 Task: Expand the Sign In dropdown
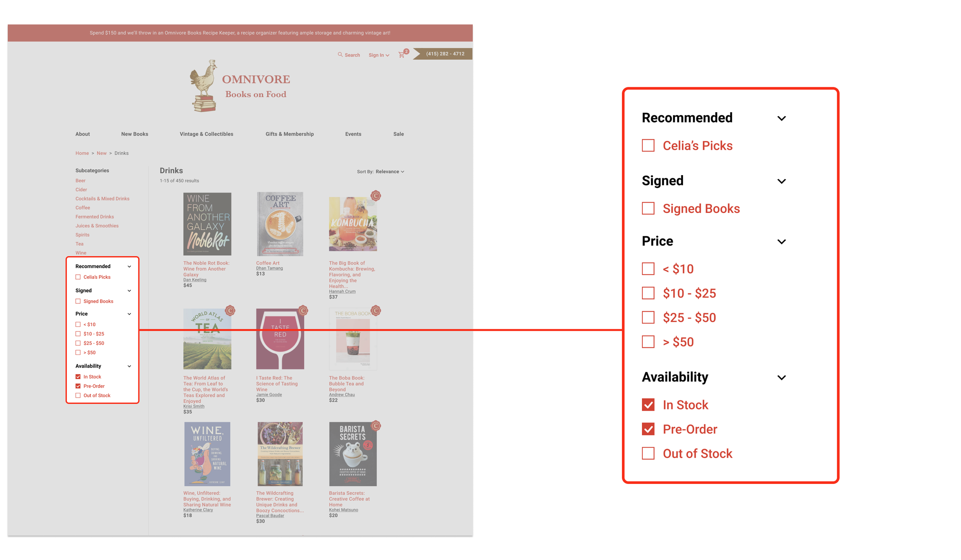[x=379, y=55]
